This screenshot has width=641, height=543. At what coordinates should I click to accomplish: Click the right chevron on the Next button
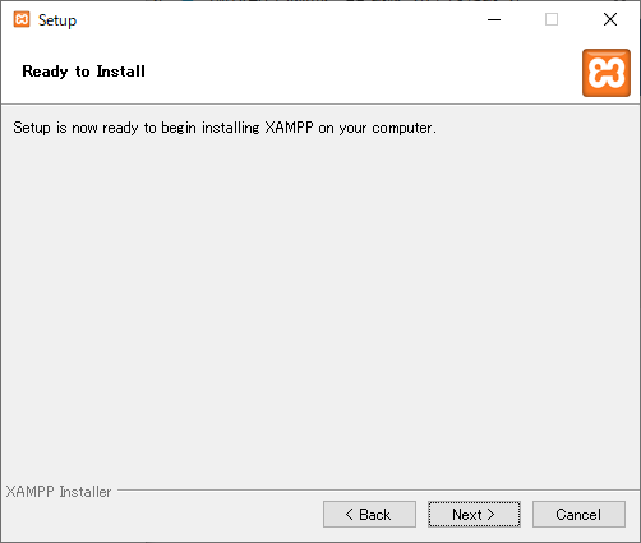coord(491,515)
